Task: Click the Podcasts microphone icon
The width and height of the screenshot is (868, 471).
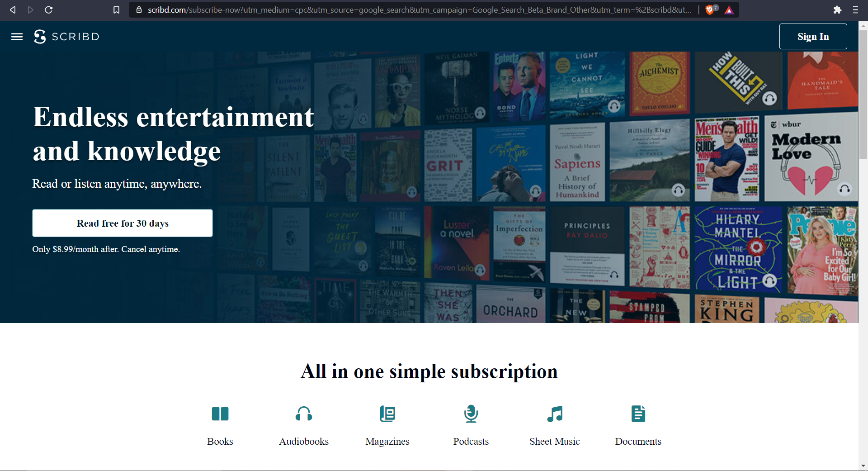Action: click(471, 414)
